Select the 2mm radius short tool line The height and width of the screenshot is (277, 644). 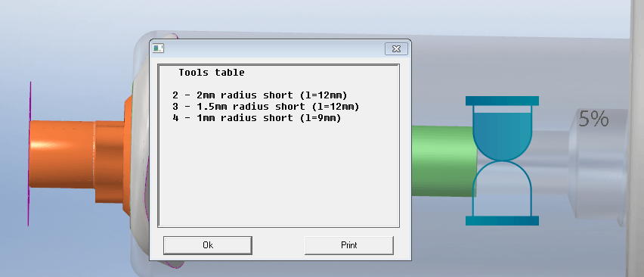(260, 95)
